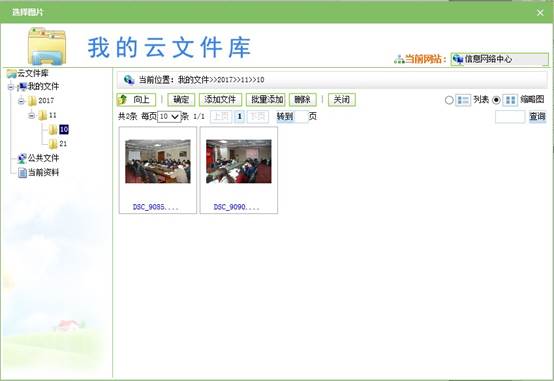Collapse the 2017 folder tree node
554x381 pixels.
21,101
